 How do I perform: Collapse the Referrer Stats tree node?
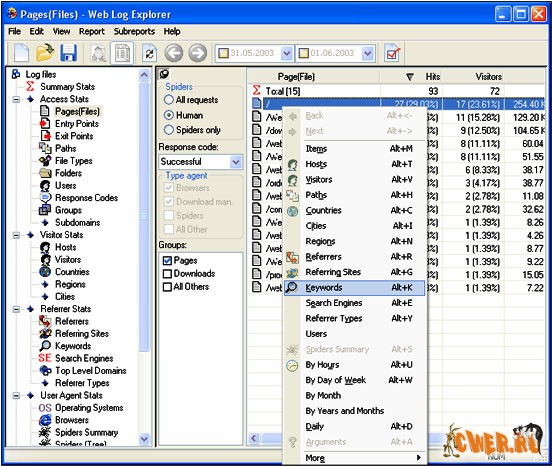pos(16,309)
